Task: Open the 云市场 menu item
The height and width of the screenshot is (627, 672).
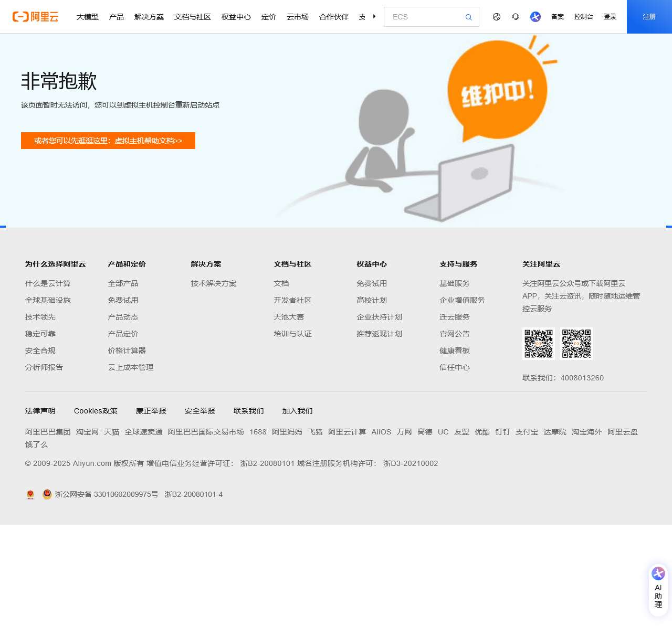Action: tap(298, 17)
